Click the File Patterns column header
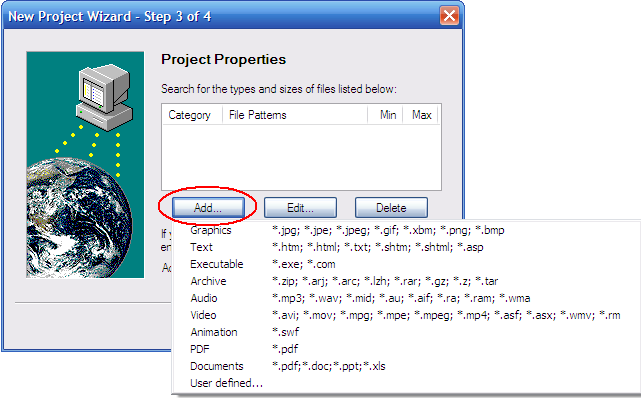 point(295,115)
